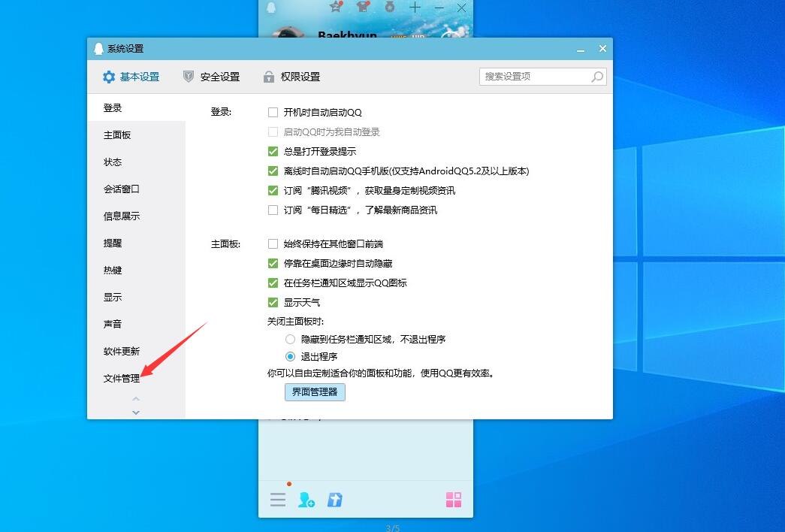Click the star icon in QQ top bar
The width and height of the screenshot is (785, 532).
[x=336, y=7]
